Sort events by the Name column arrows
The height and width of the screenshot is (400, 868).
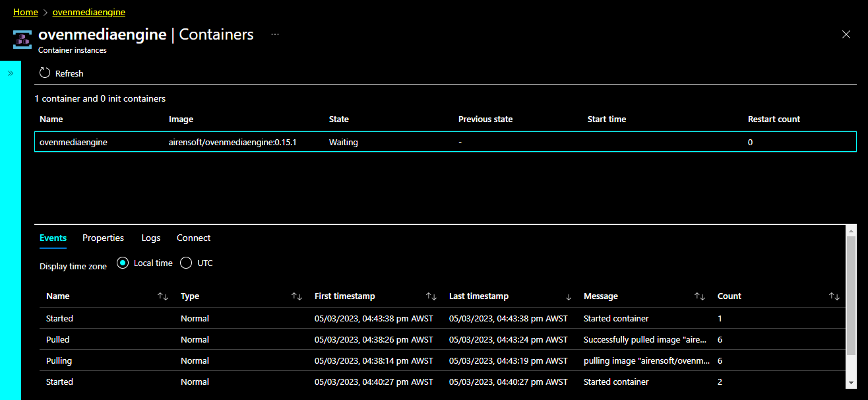(162, 296)
